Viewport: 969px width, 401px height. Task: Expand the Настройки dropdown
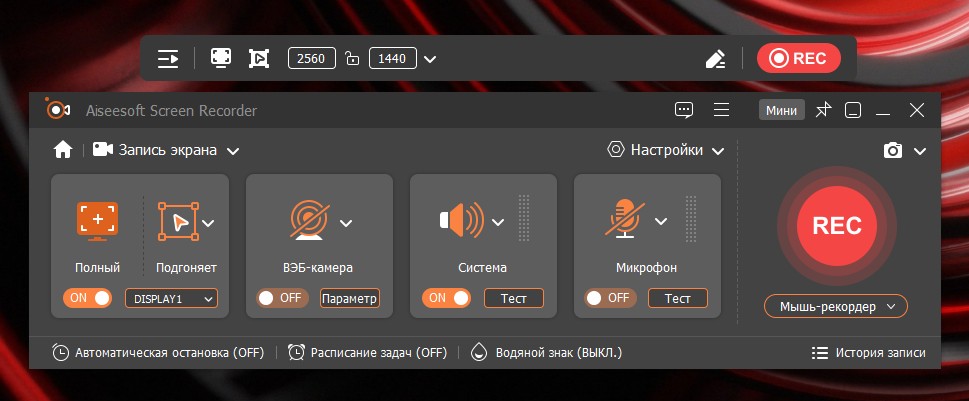click(x=666, y=150)
